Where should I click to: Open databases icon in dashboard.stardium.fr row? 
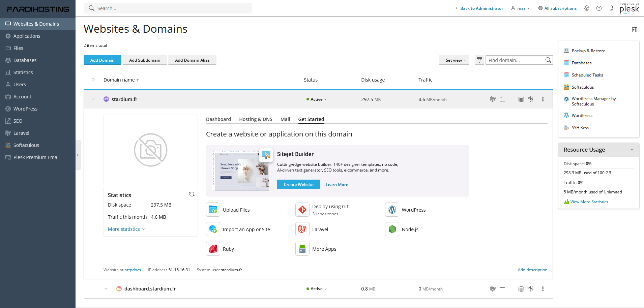click(x=521, y=289)
